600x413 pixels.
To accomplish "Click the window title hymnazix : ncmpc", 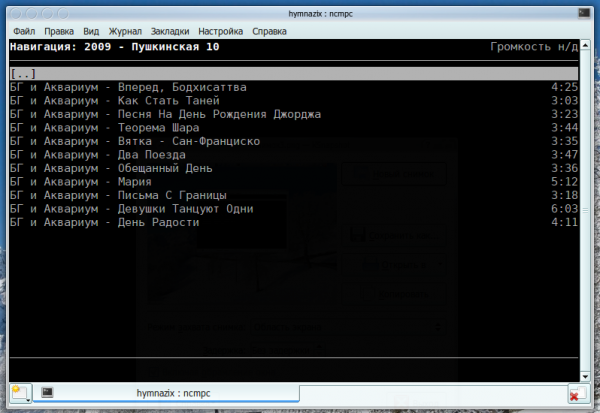I will (320, 14).
